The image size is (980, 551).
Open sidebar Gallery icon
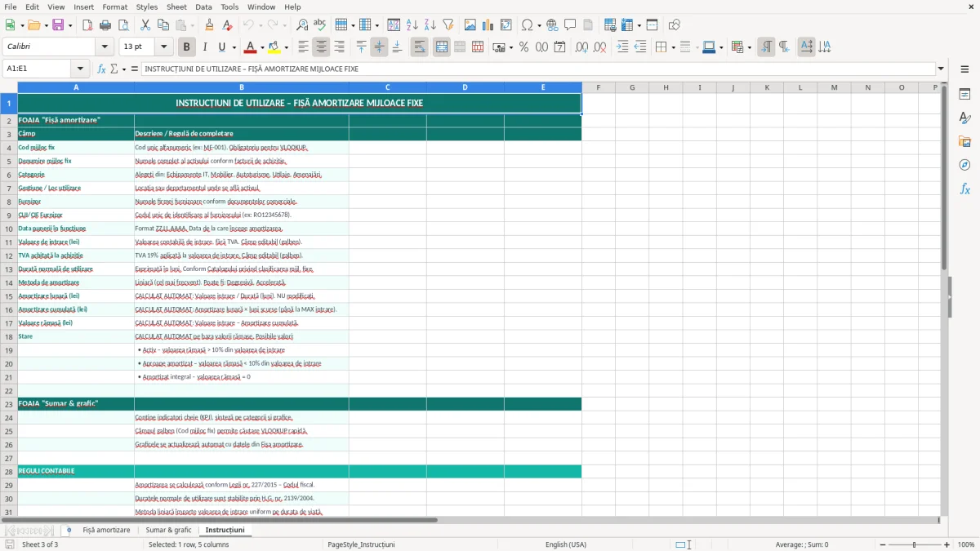point(965,141)
